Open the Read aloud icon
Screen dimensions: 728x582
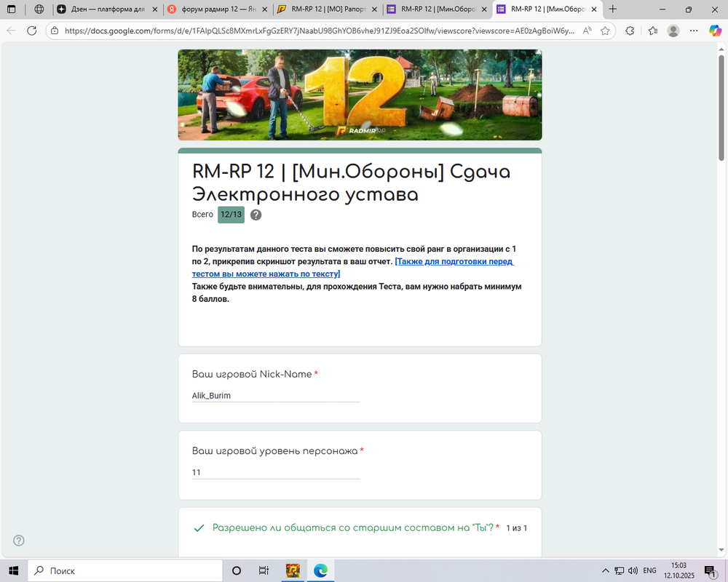click(x=587, y=31)
